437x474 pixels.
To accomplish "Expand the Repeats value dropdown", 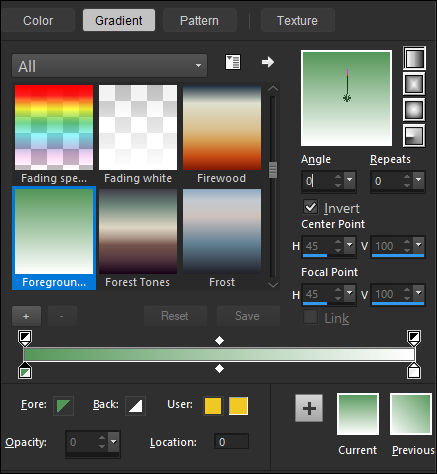I will click(418, 181).
